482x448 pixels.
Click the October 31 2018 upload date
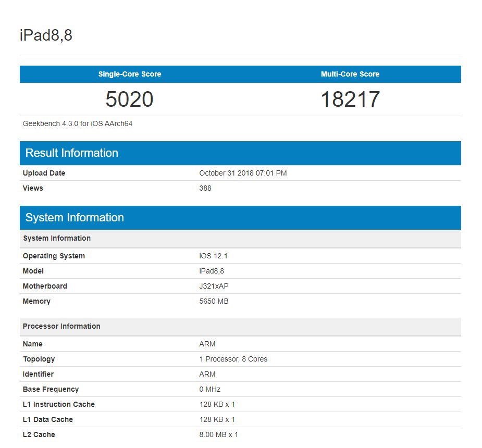pos(243,173)
